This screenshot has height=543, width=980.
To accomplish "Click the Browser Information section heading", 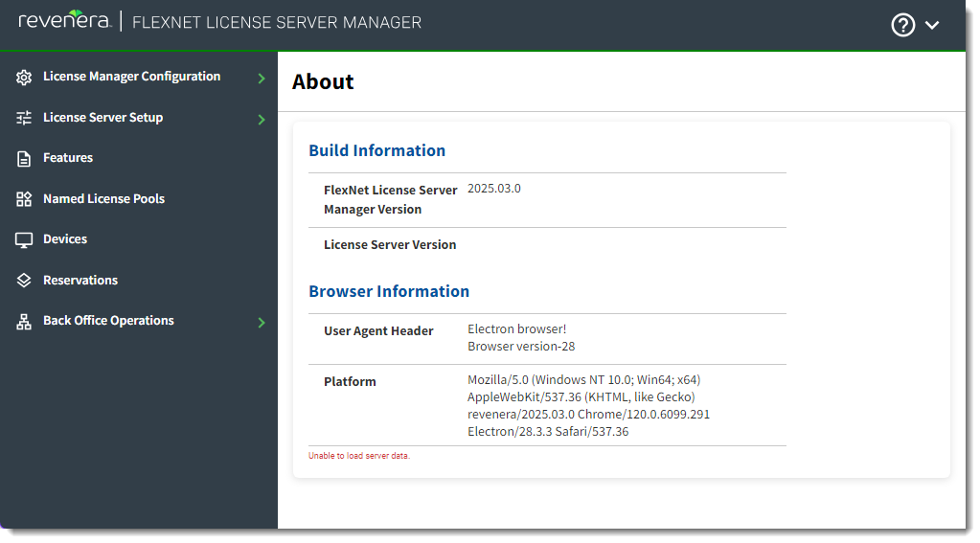I will (389, 291).
